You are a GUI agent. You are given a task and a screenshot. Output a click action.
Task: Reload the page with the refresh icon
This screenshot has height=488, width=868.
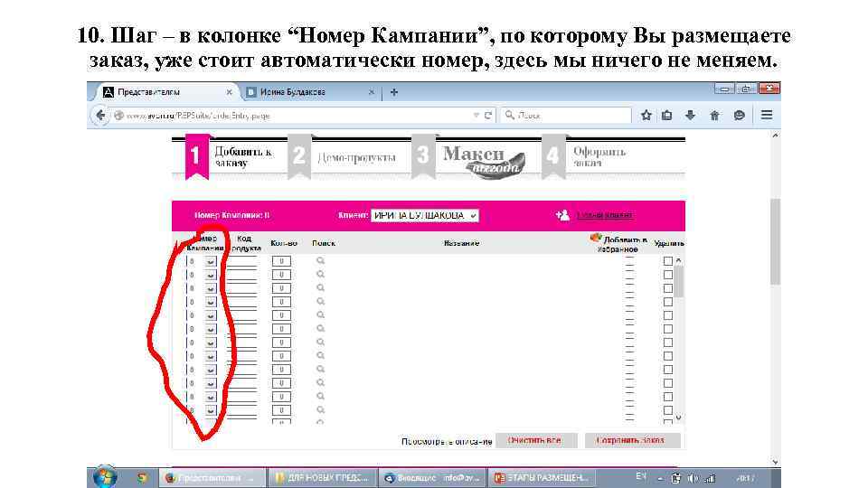pos(487,115)
